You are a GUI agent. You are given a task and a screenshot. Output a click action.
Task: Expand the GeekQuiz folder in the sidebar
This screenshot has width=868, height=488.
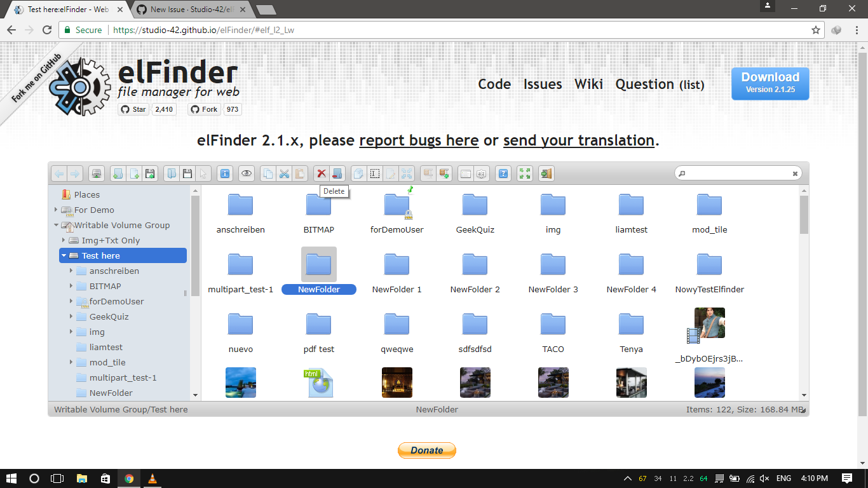coord(71,316)
